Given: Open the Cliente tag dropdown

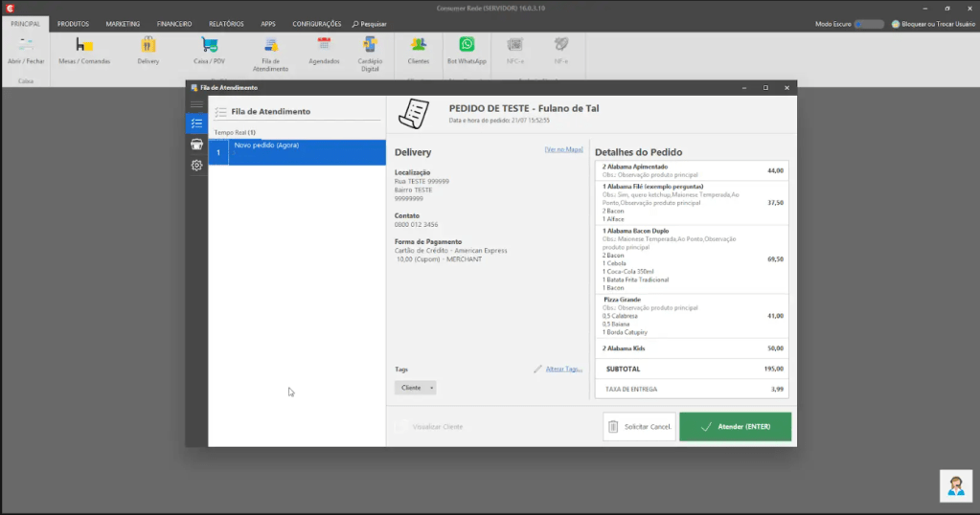Looking at the screenshot, I should pyautogui.click(x=415, y=388).
